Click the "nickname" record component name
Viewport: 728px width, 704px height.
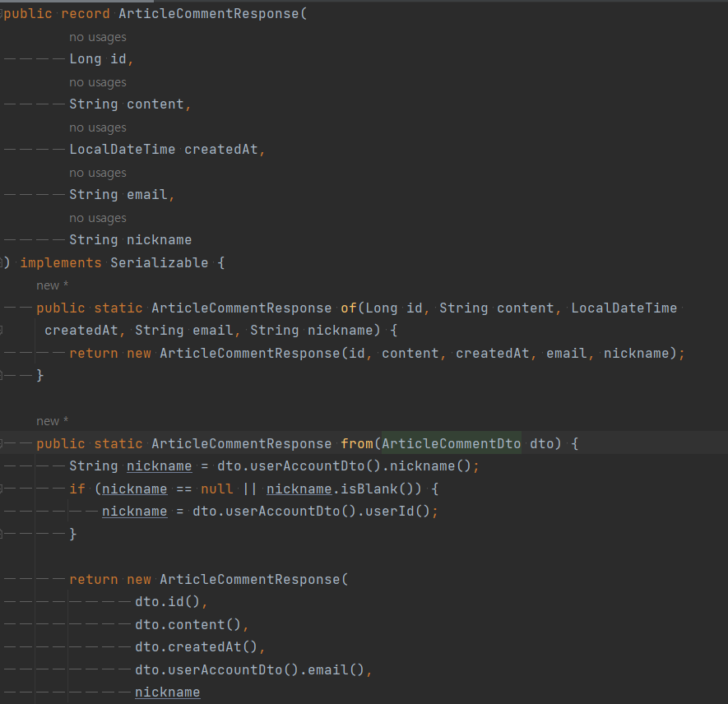pos(160,240)
